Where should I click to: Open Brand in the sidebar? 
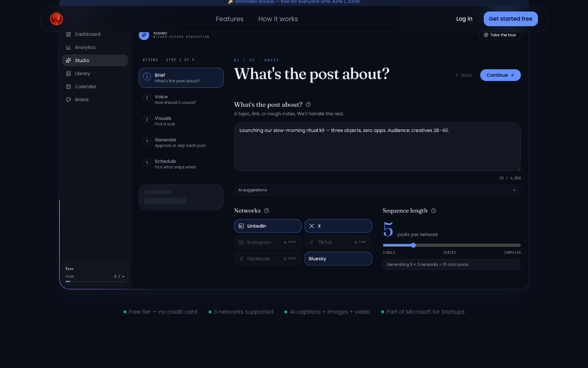(95, 99)
